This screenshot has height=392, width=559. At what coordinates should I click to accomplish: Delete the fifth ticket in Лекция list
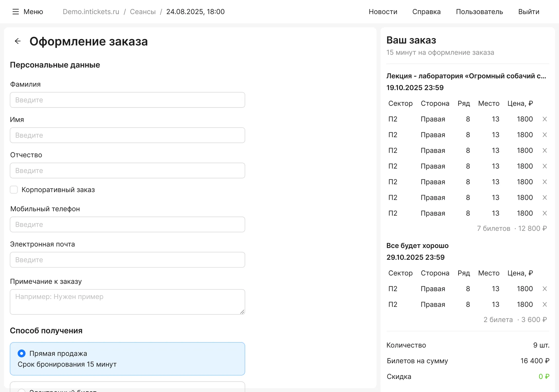click(545, 182)
